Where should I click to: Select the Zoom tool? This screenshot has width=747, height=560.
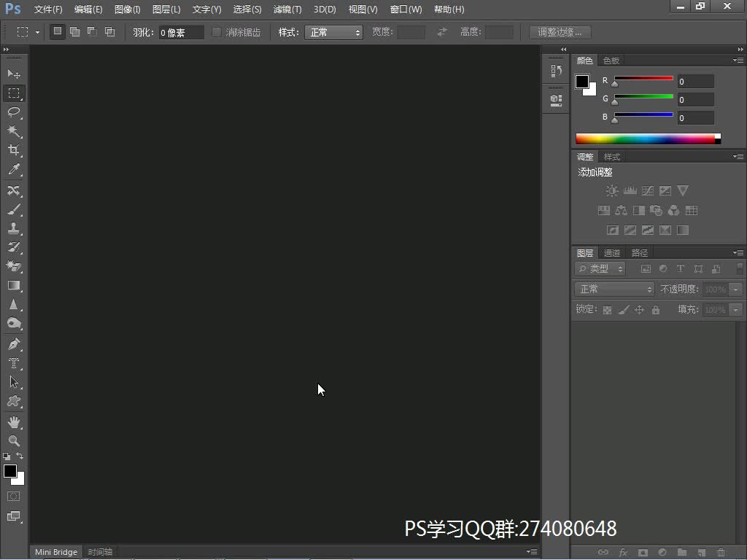[x=14, y=441]
